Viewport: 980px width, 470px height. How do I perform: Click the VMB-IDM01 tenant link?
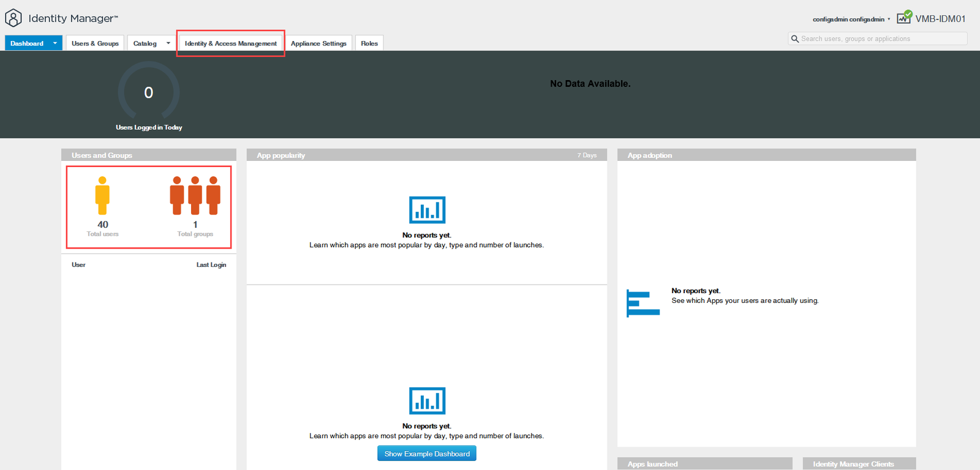click(x=940, y=19)
